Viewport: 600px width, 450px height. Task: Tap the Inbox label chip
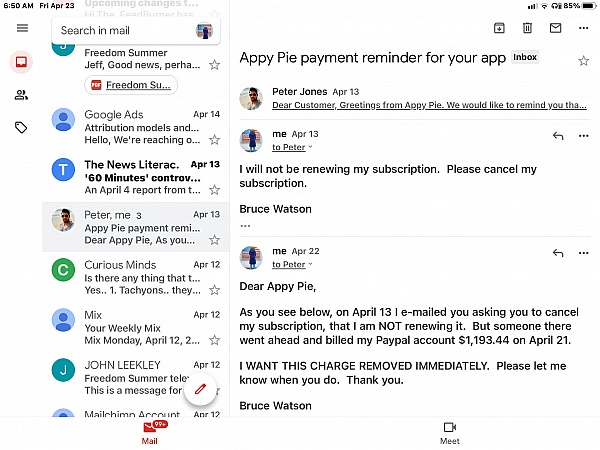[x=525, y=57]
